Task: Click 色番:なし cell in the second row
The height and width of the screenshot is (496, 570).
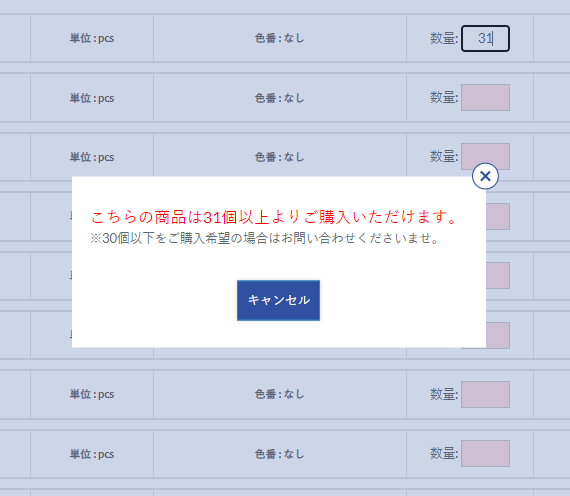Action: [x=280, y=98]
